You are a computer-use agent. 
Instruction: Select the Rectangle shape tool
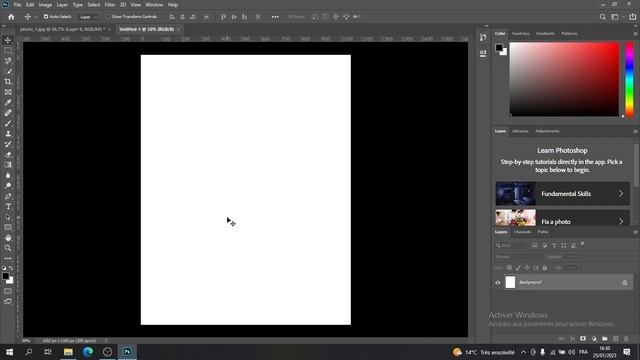(8, 227)
